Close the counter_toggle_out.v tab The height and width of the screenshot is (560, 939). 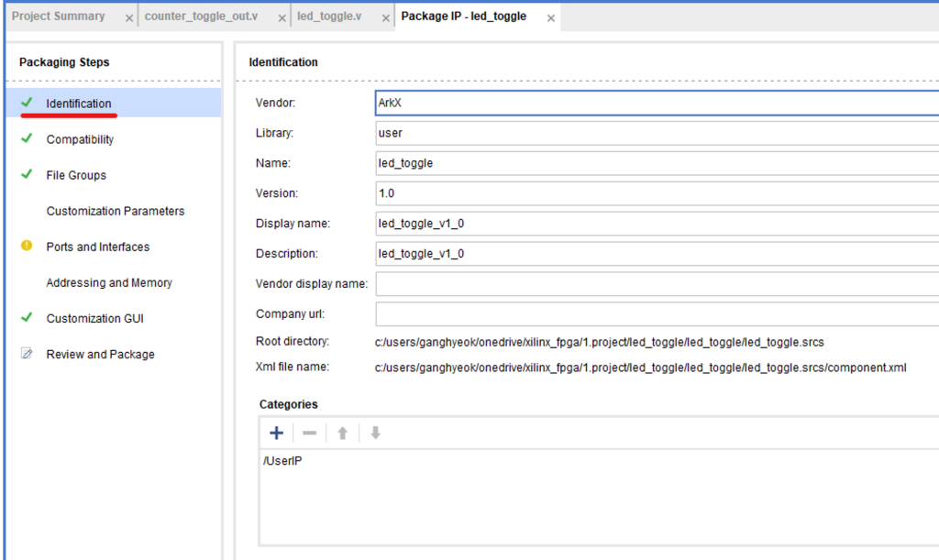[282, 18]
